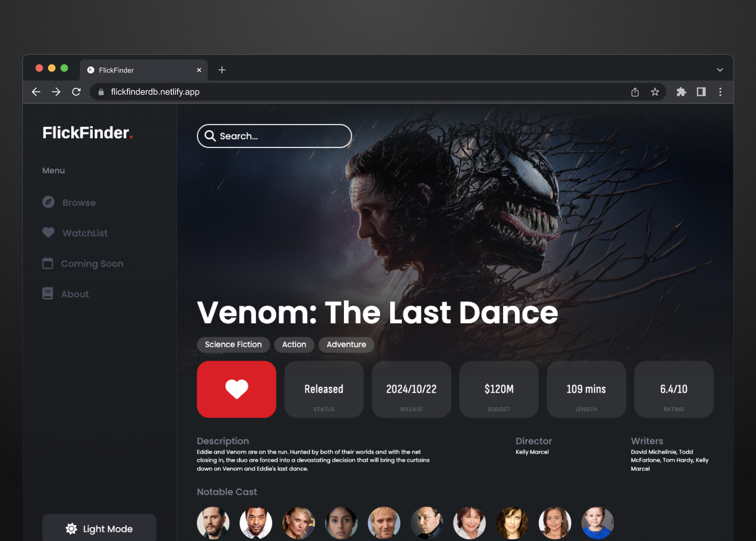Open the browser three-dot menu
Screen dimensions: 756x541
720,92
